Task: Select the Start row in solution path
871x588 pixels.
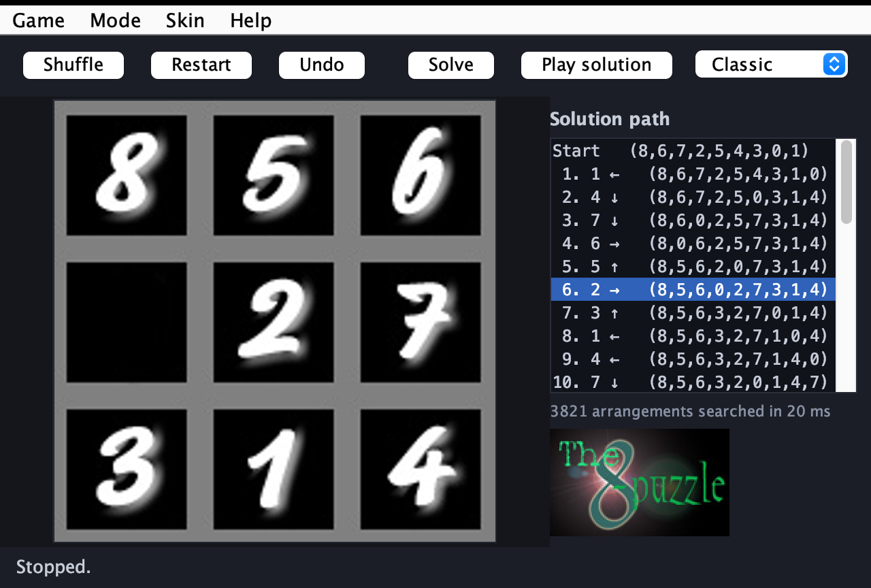Action: (x=693, y=151)
